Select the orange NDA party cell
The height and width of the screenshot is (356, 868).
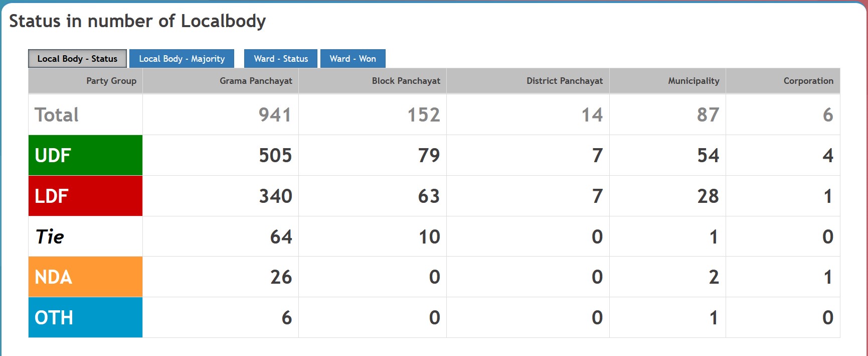click(x=85, y=277)
